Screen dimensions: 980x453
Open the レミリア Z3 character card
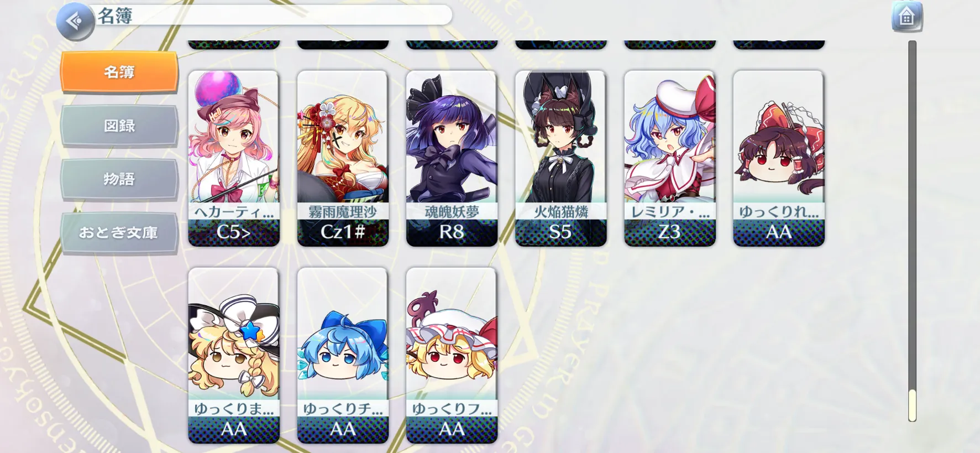tap(669, 158)
